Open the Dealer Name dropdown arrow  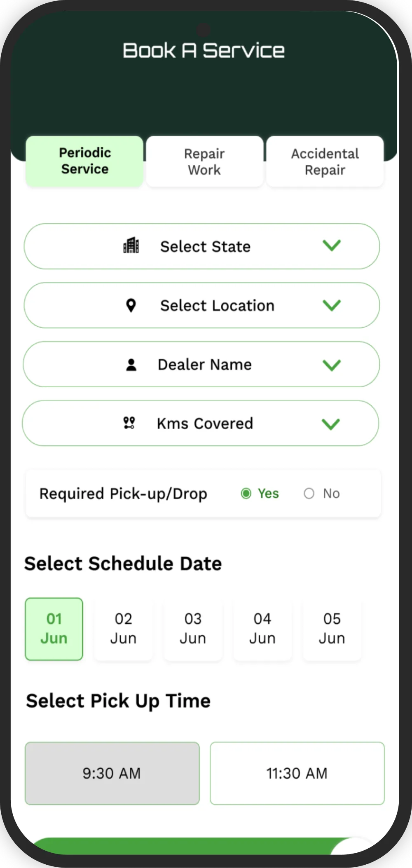click(332, 365)
